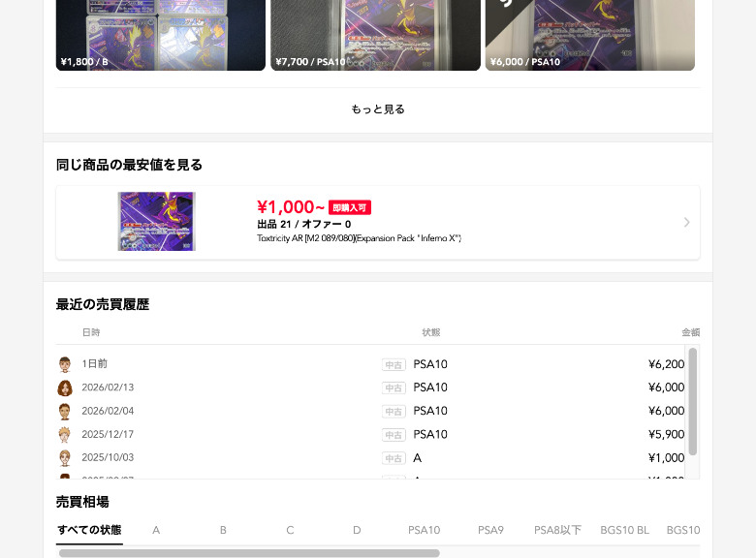Open the ¥7,700 / PSA10 listing thumbnail

pos(376,35)
